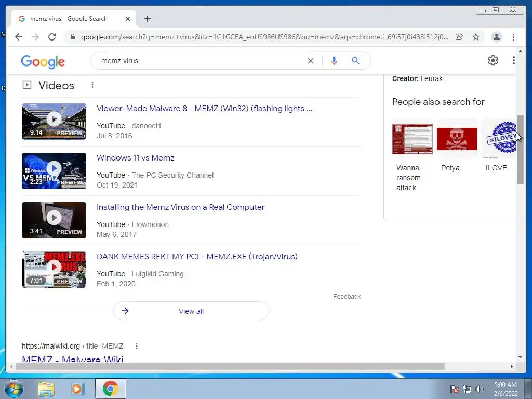Select the memz virus - Google Search tab

(x=74, y=19)
